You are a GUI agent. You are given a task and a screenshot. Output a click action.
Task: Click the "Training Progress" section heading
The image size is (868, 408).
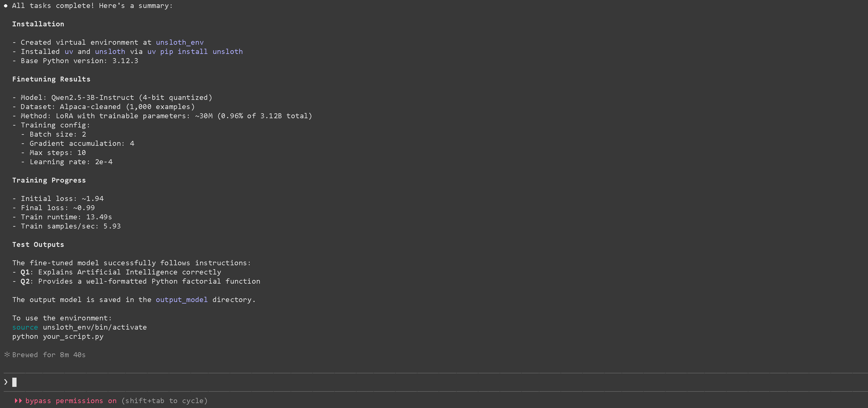tap(49, 180)
